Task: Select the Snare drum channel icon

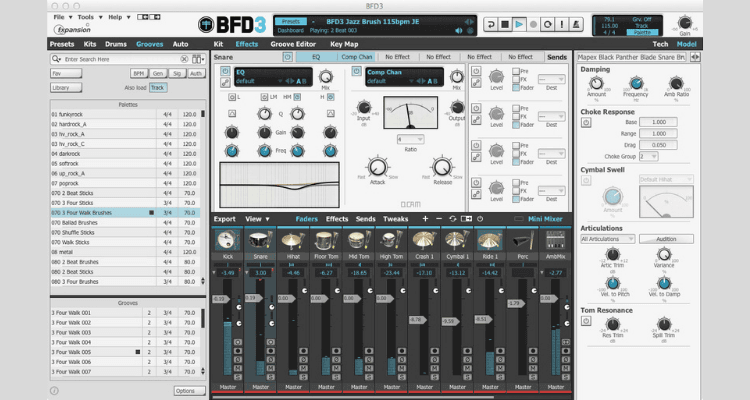Action: tap(260, 239)
